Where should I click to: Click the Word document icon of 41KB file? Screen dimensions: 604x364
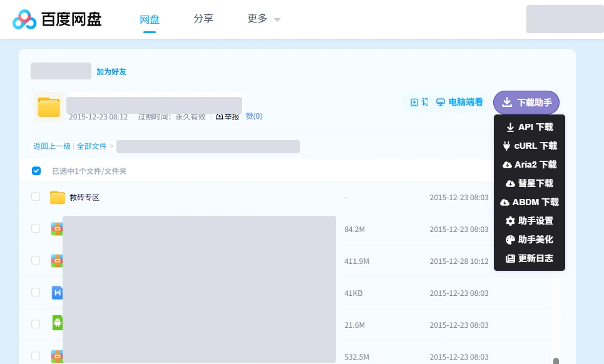(x=57, y=293)
